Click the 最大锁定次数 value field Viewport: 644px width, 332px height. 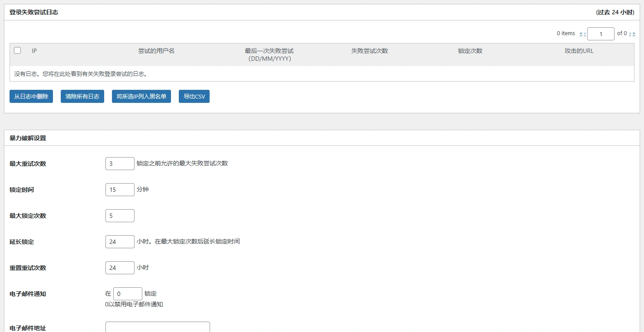click(120, 216)
